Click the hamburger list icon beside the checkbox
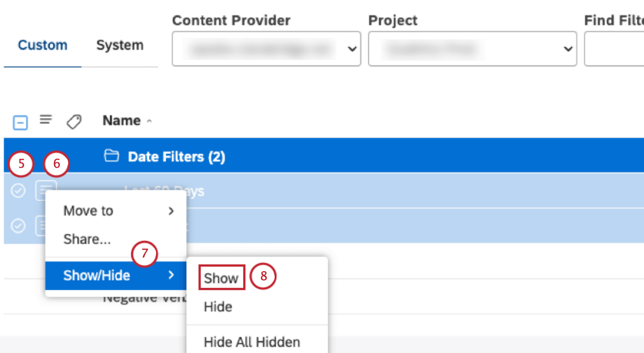 (x=45, y=119)
